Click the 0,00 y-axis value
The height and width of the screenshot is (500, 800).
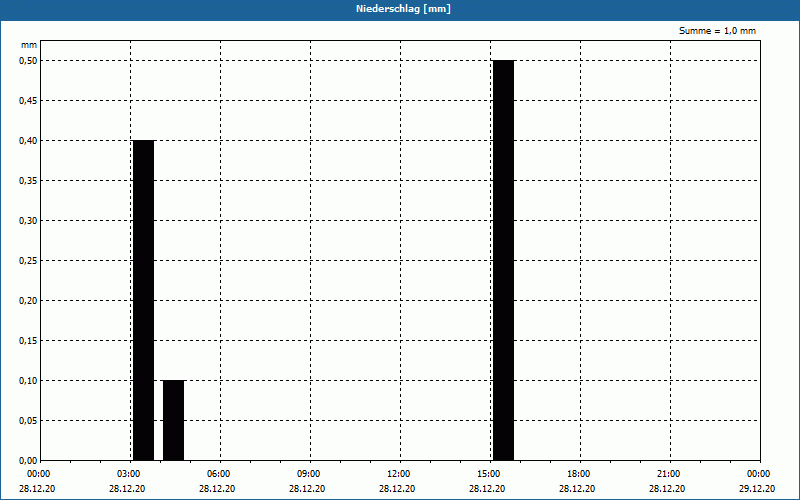[x=28, y=460]
